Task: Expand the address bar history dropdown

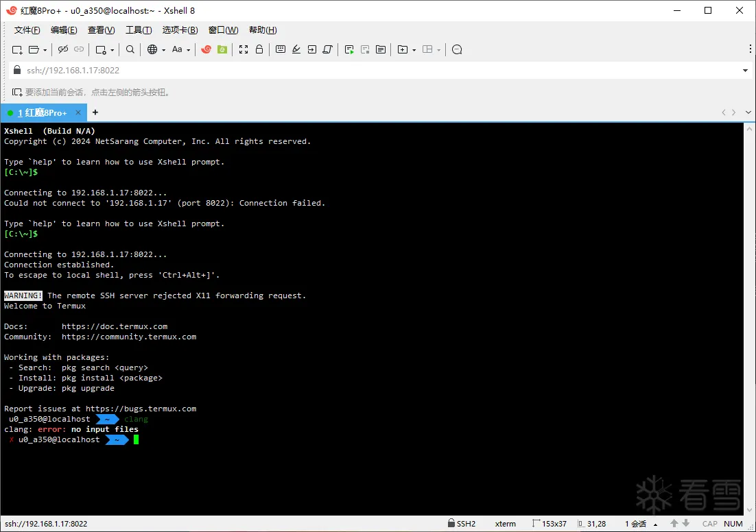Action: pos(746,71)
